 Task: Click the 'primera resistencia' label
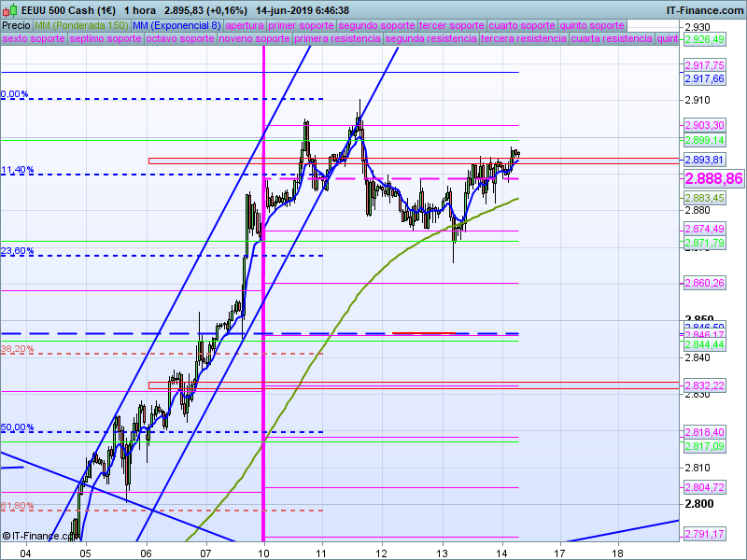click(337, 40)
